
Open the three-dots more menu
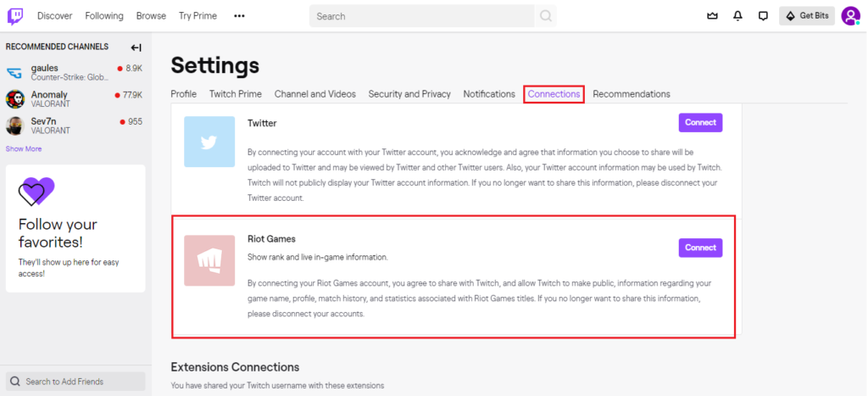[x=239, y=16]
